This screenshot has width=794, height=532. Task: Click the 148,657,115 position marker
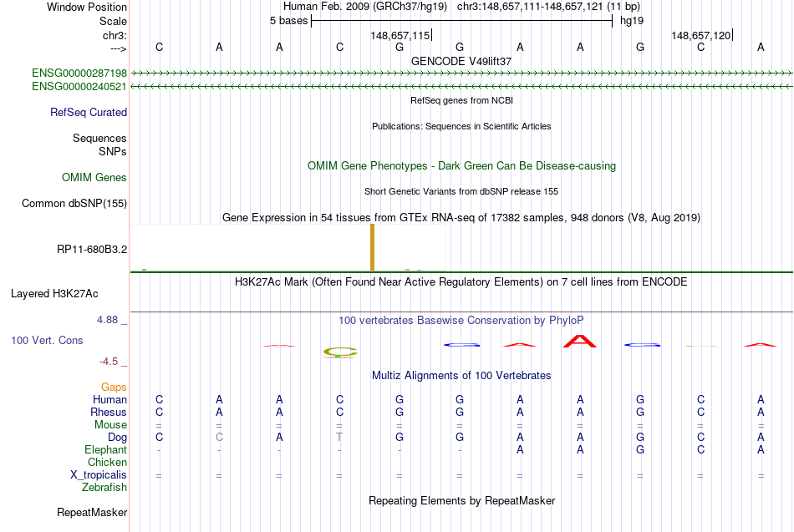pyautogui.click(x=401, y=35)
